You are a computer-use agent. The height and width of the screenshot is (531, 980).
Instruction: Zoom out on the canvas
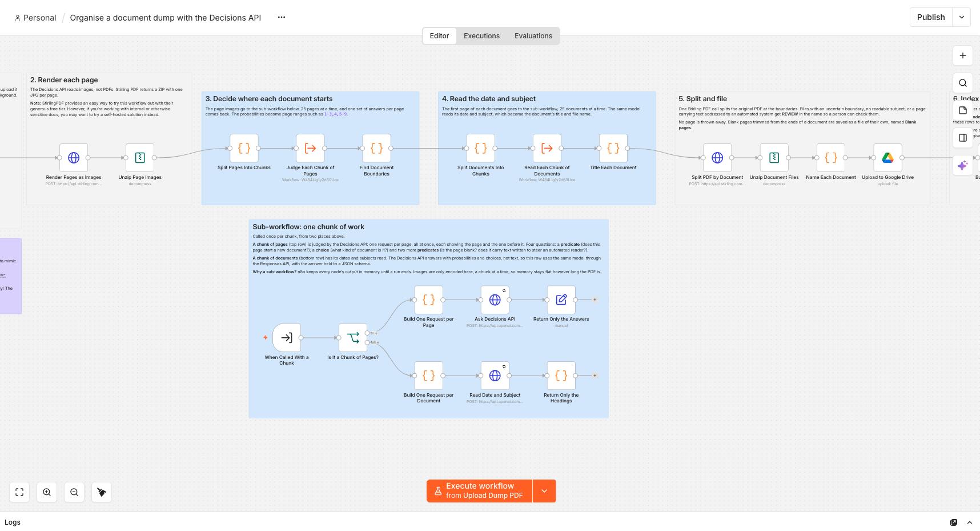click(x=74, y=492)
